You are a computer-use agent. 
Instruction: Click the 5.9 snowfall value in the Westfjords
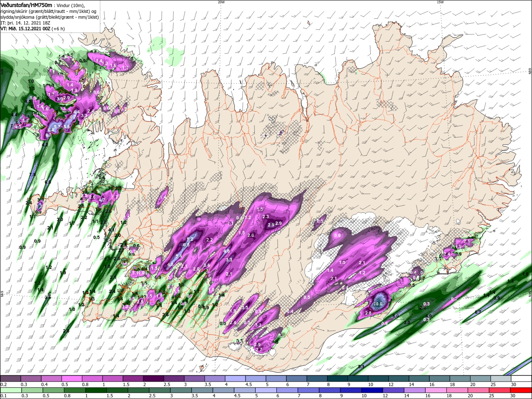click(x=66, y=127)
